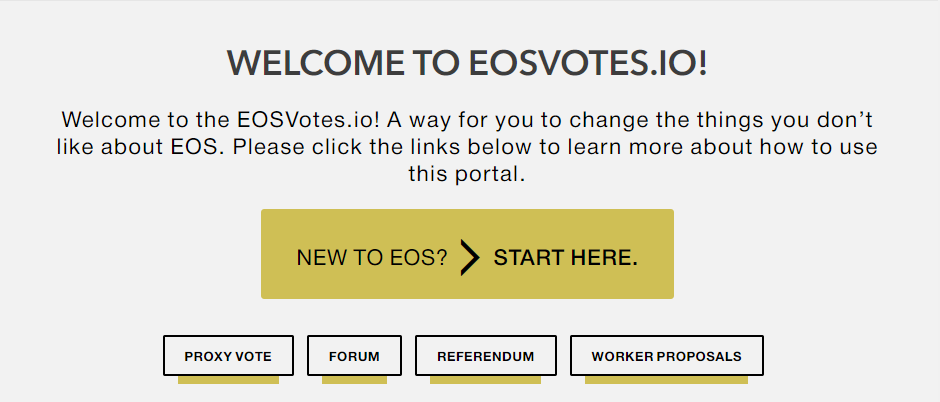
Task: Click the yellow strip under Worker Proposals
Action: (667, 380)
